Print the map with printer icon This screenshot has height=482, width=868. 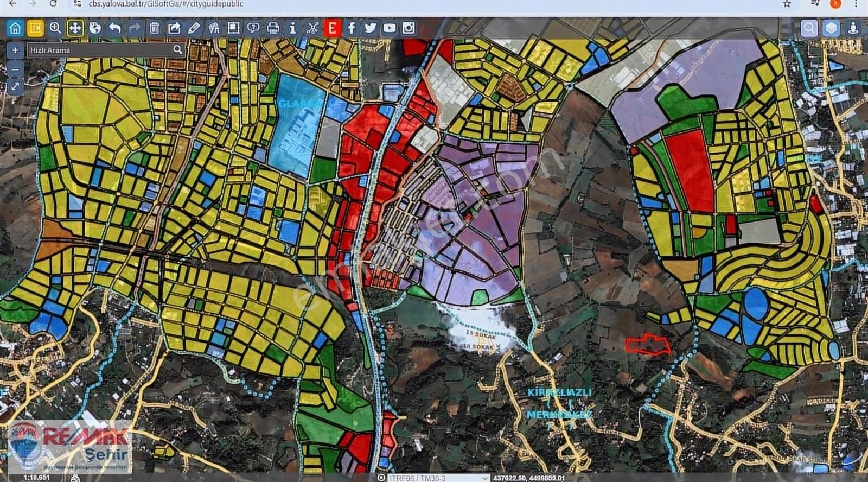273,28
